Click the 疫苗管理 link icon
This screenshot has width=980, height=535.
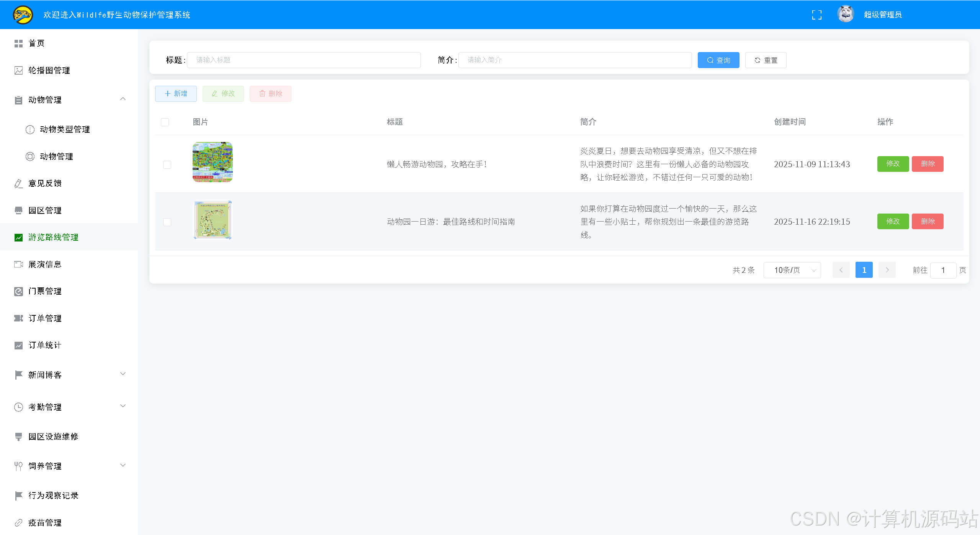(x=18, y=523)
